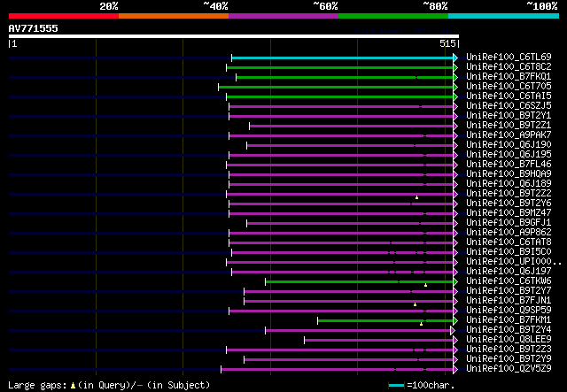The image size is (567, 392).
Task: Click the red 20% identity legend segment
Action: [64, 16]
